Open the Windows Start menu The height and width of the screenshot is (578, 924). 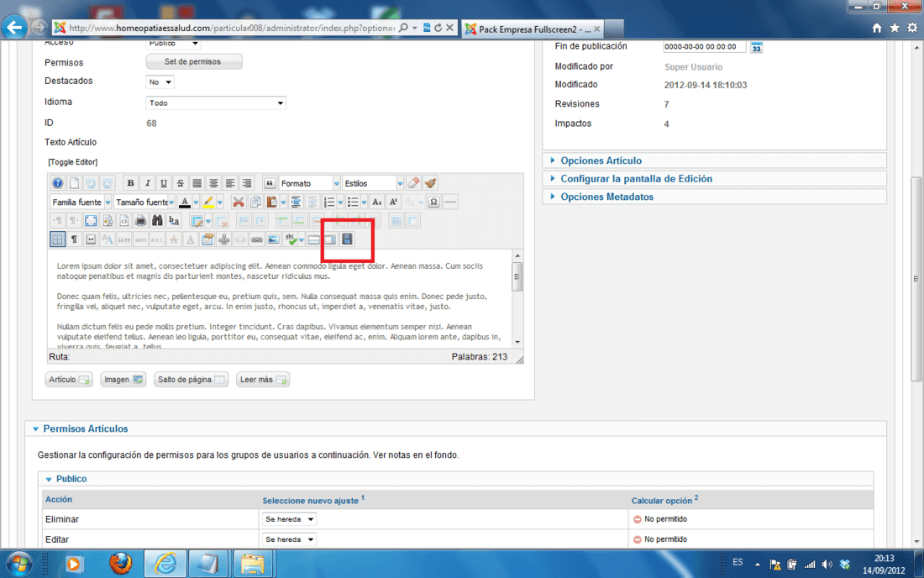coord(18,564)
